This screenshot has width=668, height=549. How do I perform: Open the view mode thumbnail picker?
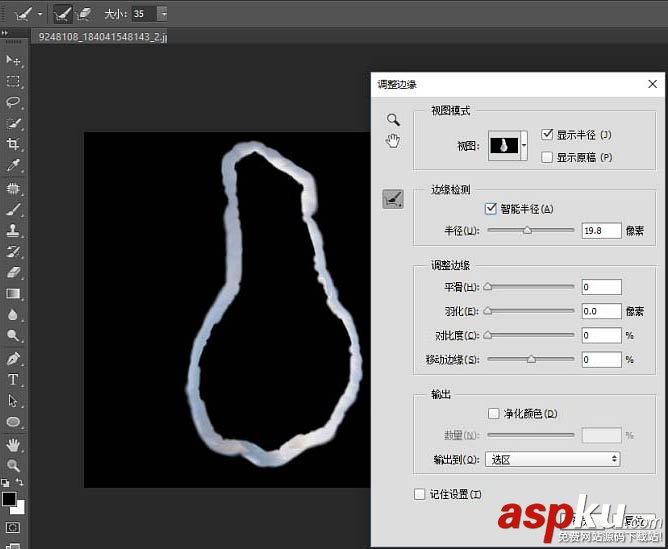coord(504,145)
